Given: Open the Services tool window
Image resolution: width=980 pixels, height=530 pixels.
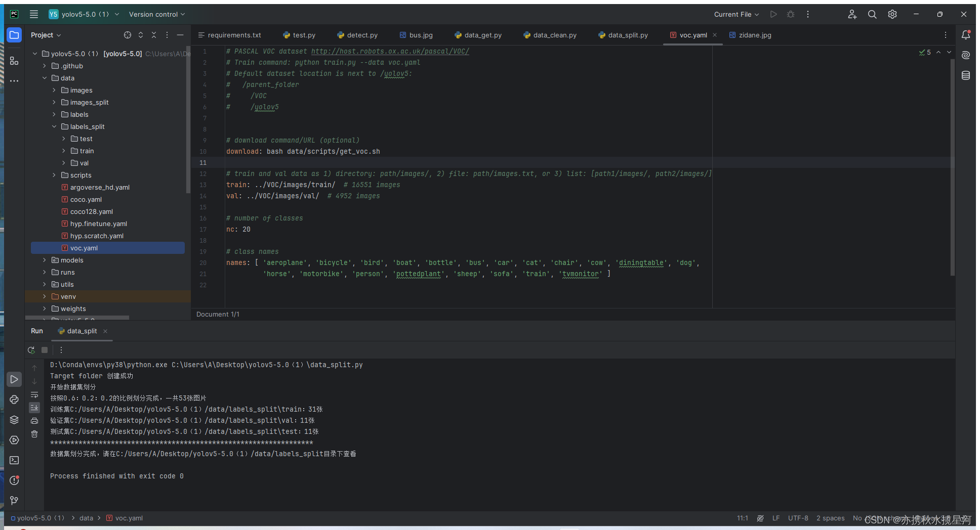Looking at the screenshot, I should tap(14, 440).
